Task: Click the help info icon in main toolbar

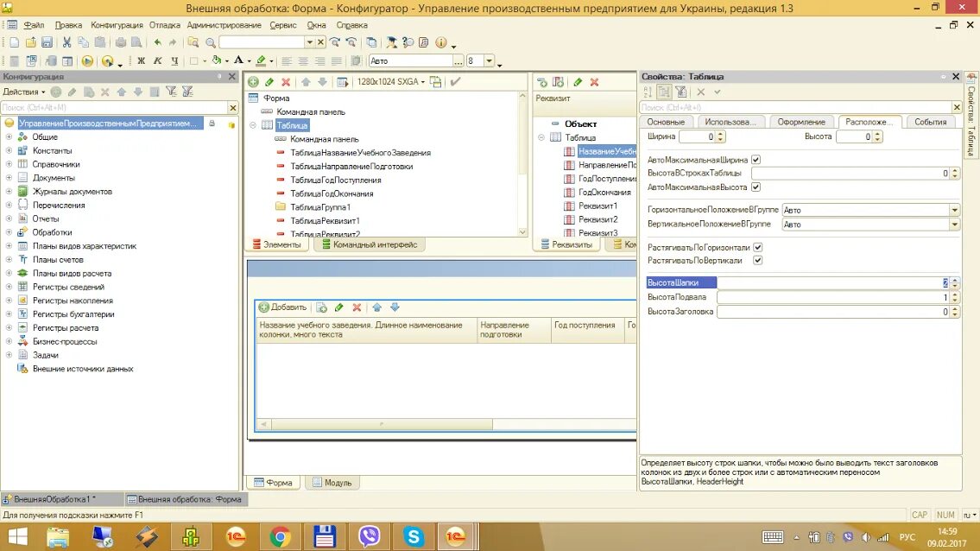Action: [441, 42]
